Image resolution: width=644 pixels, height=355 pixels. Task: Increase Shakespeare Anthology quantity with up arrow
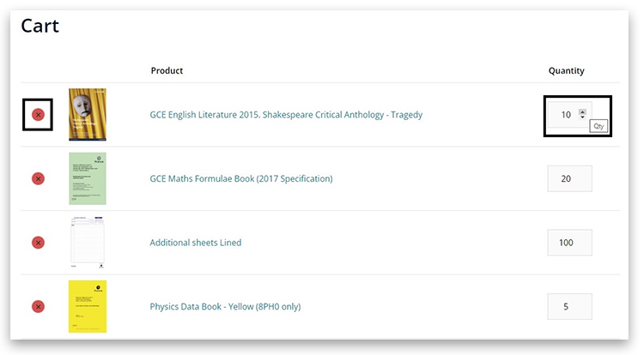coord(582,111)
